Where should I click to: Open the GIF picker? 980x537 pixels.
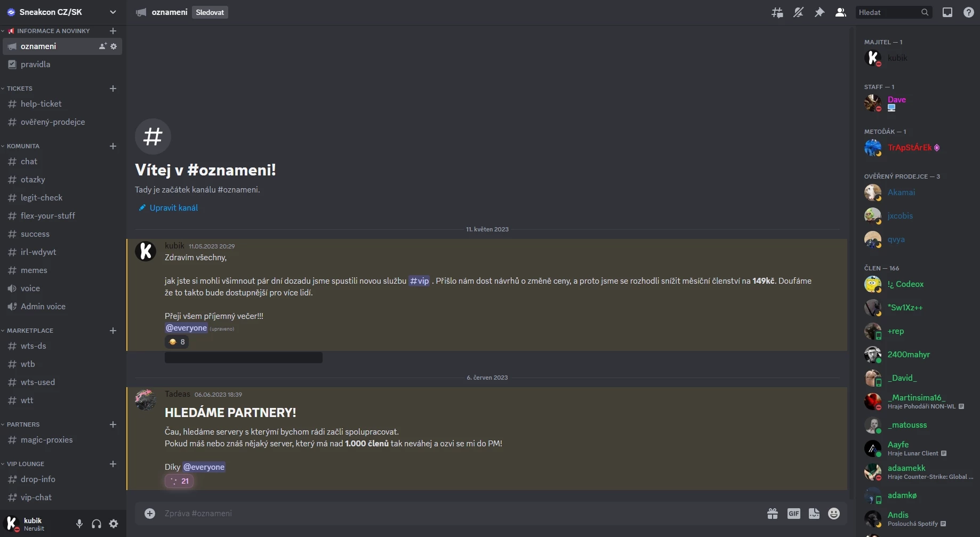pos(794,514)
